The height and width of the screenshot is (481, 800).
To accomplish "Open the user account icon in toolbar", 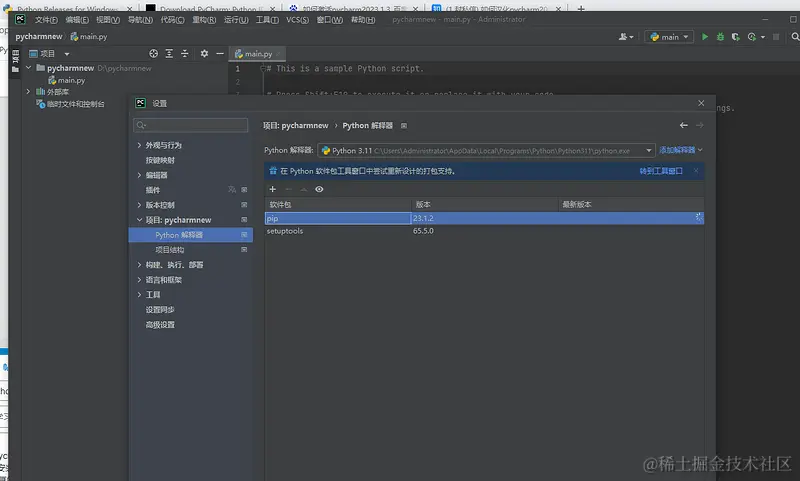I will point(626,37).
